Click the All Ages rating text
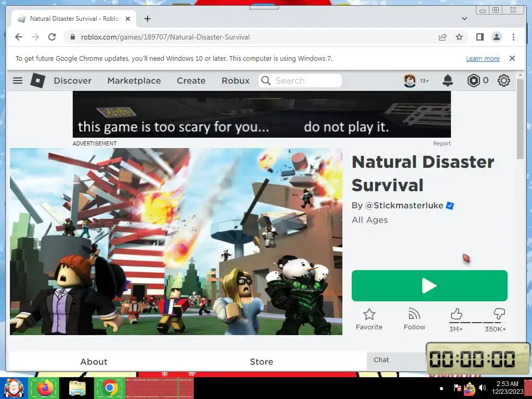This screenshot has height=399, width=532. tap(369, 220)
